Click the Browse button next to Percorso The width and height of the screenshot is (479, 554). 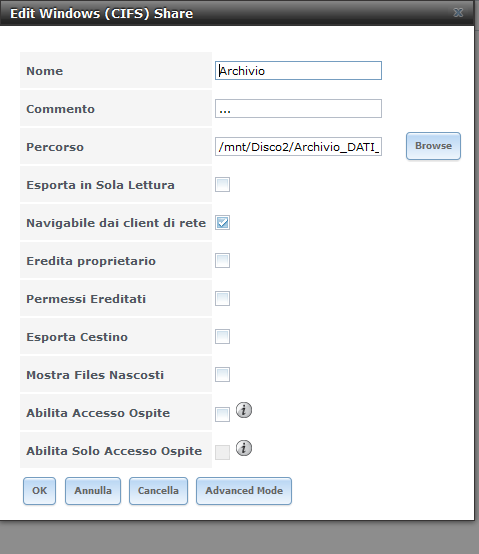point(433,146)
